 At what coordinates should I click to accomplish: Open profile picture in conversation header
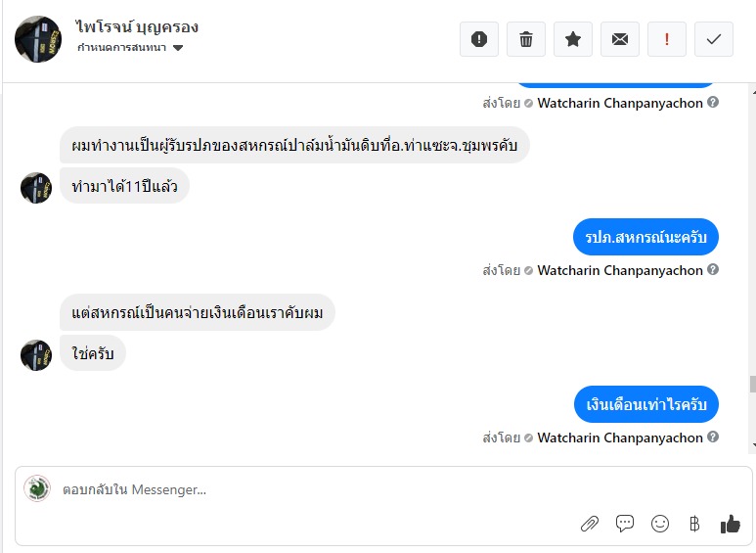pos(38,39)
